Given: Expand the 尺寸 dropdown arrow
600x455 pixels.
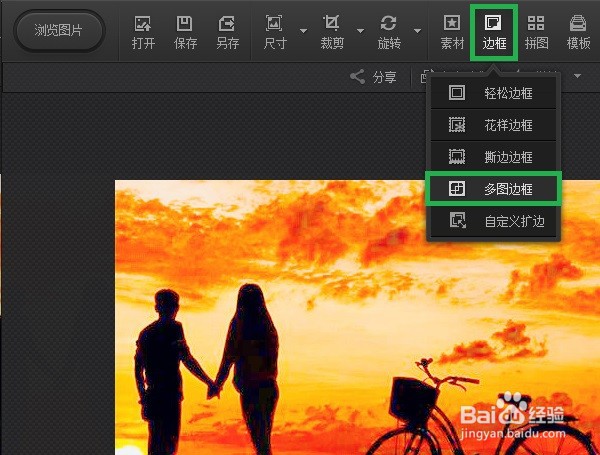Looking at the screenshot, I should 303,31.
